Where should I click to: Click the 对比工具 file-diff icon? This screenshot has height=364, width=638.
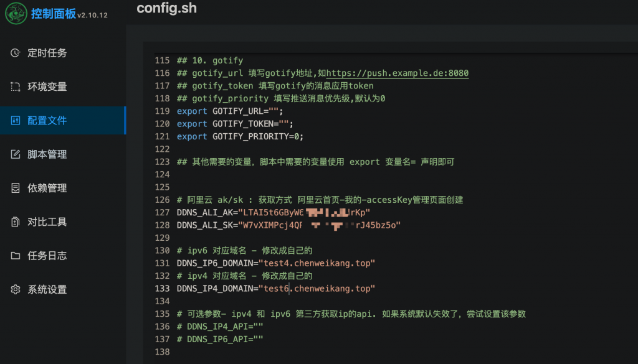coord(16,222)
